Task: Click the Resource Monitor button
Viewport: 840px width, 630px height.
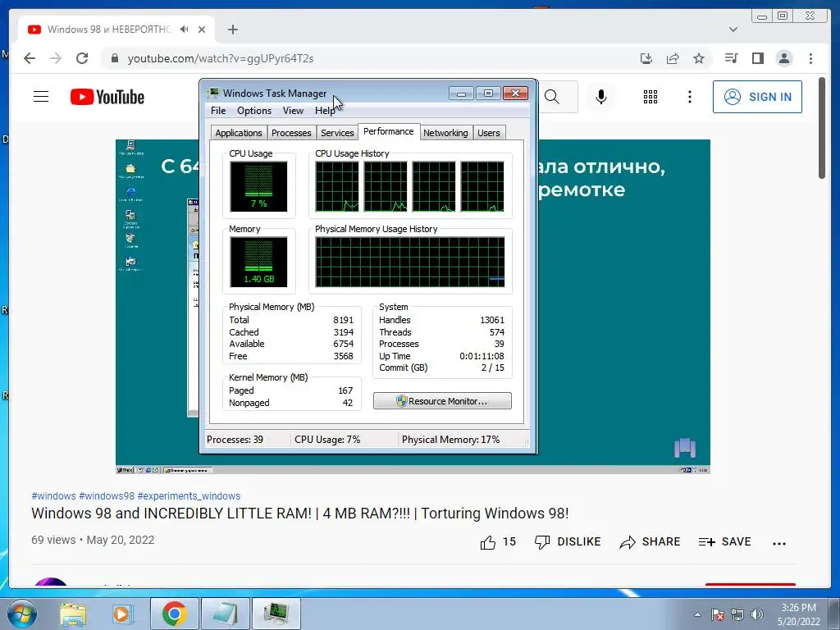Action: (442, 400)
